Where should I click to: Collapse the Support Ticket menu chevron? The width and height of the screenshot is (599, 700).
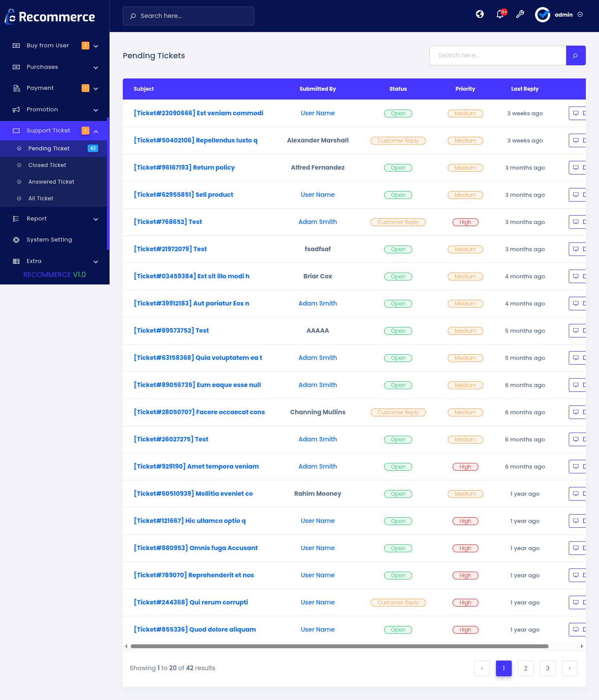96,131
